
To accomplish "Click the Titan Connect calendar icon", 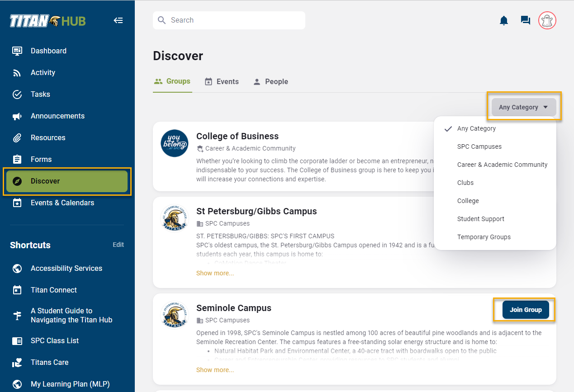I will [17, 290].
